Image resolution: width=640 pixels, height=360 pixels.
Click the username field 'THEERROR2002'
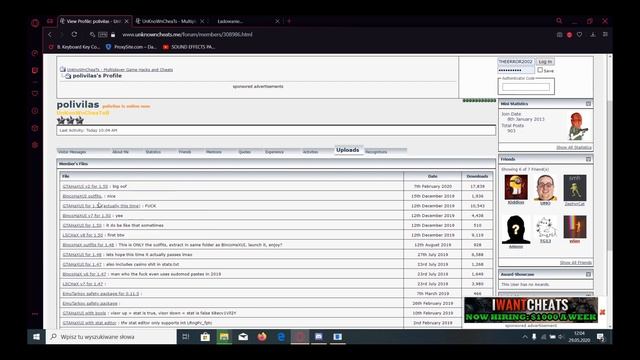(x=516, y=62)
